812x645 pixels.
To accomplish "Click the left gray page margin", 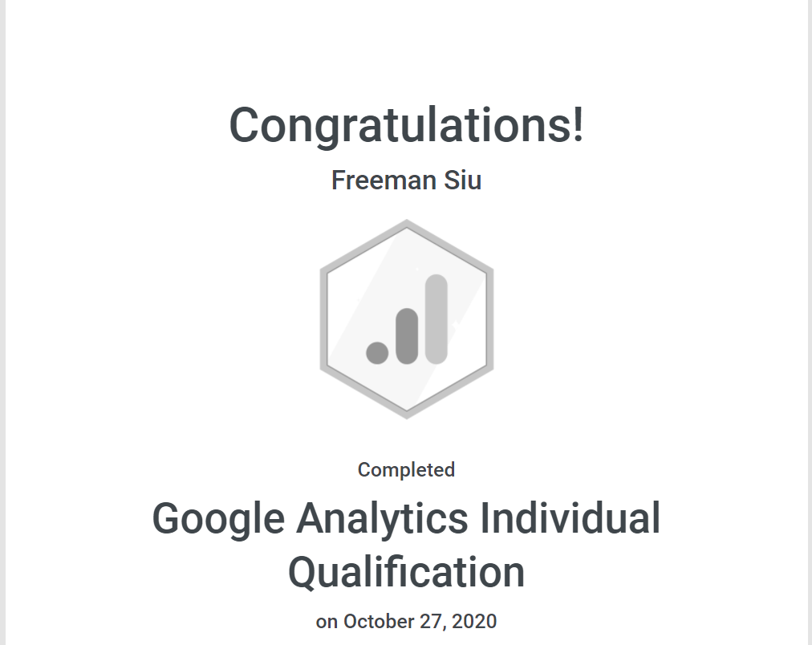I will [2, 321].
